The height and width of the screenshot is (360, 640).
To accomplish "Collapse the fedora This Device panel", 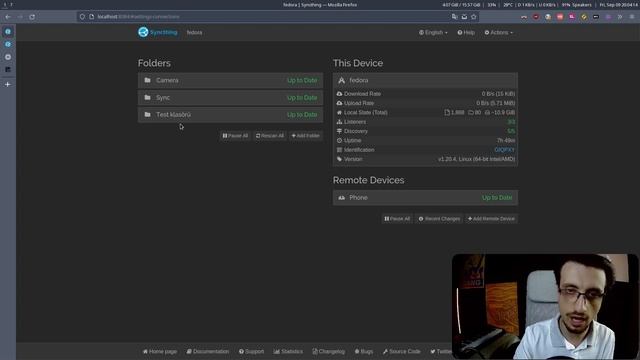I will [425, 80].
